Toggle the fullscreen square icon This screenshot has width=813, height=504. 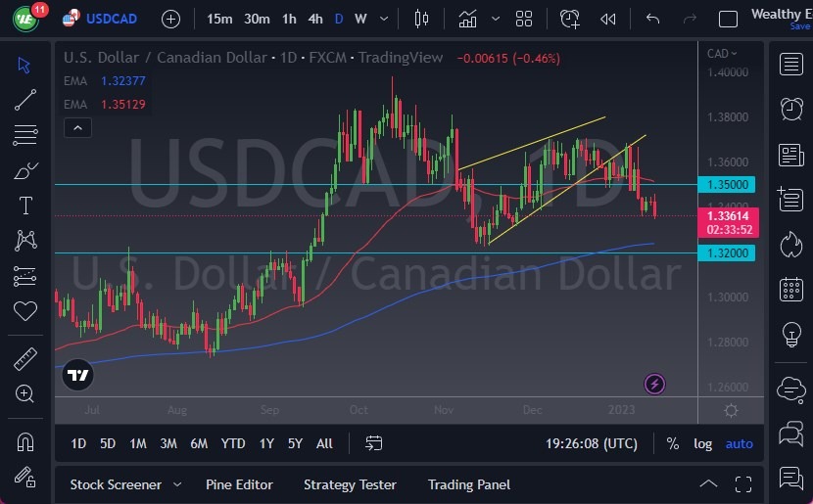[728, 20]
